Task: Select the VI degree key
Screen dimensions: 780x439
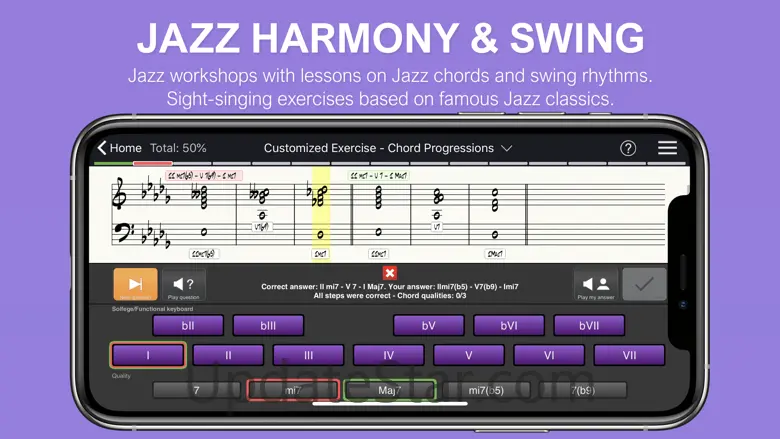Action: coord(549,355)
